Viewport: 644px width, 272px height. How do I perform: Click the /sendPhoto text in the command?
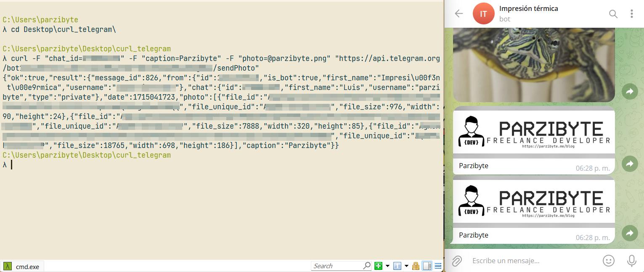pyautogui.click(x=236, y=68)
